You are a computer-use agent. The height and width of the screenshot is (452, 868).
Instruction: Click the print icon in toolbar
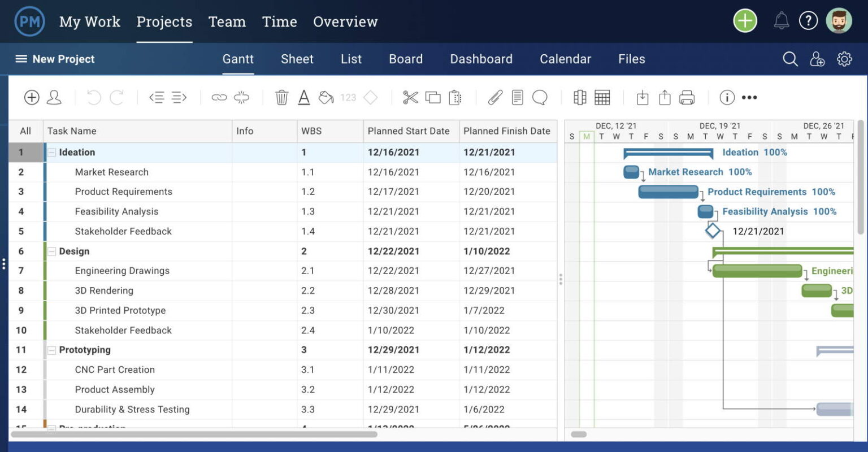pos(687,97)
